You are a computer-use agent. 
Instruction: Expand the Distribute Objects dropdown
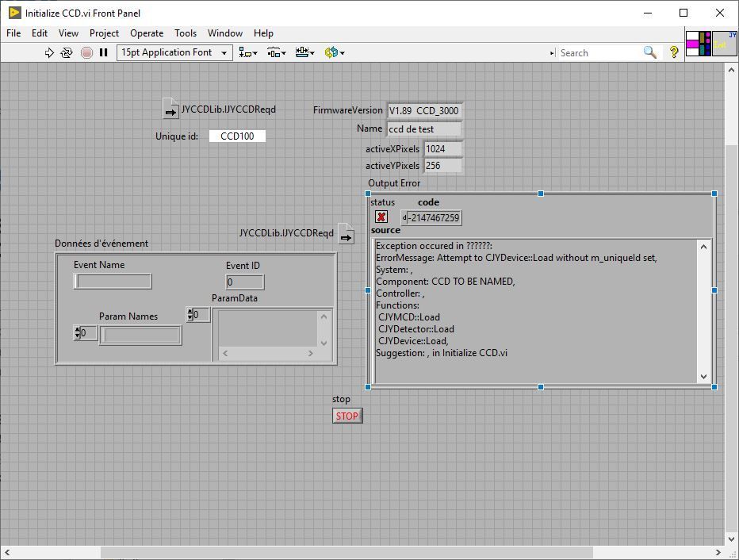(x=276, y=52)
